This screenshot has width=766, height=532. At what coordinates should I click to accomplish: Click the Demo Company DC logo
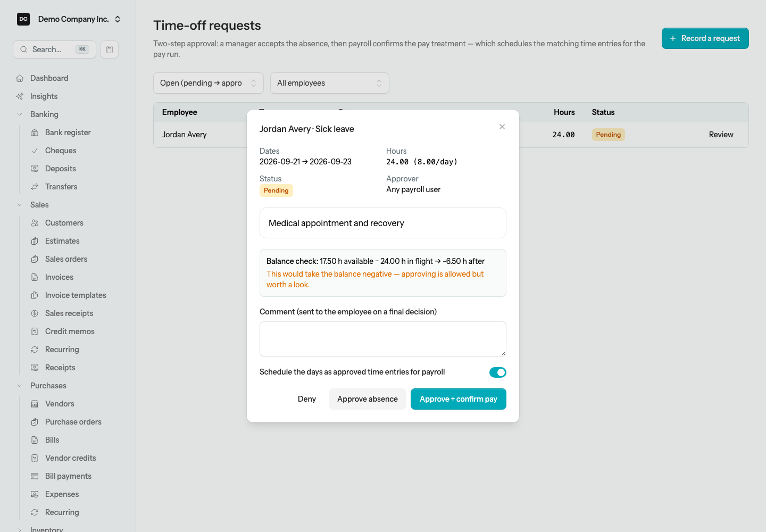[23, 19]
